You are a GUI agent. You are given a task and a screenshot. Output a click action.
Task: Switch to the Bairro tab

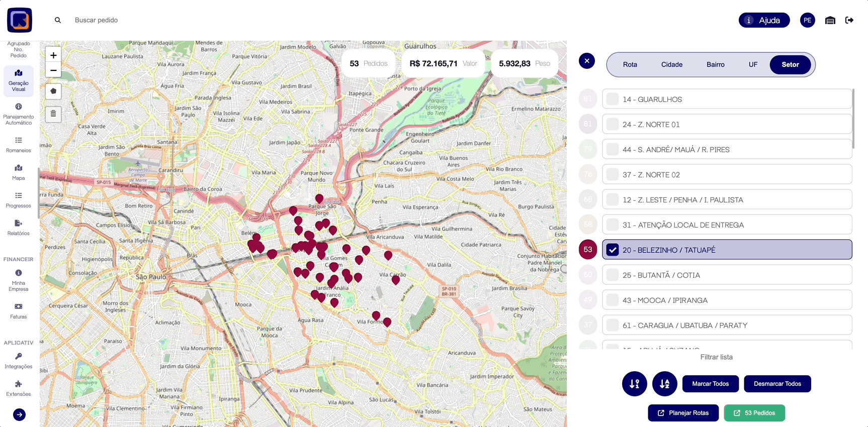[x=715, y=65]
